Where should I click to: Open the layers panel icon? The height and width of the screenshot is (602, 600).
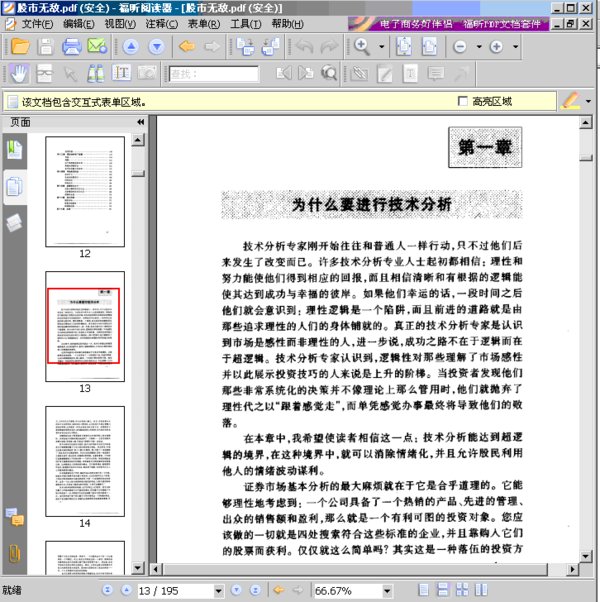point(15,223)
